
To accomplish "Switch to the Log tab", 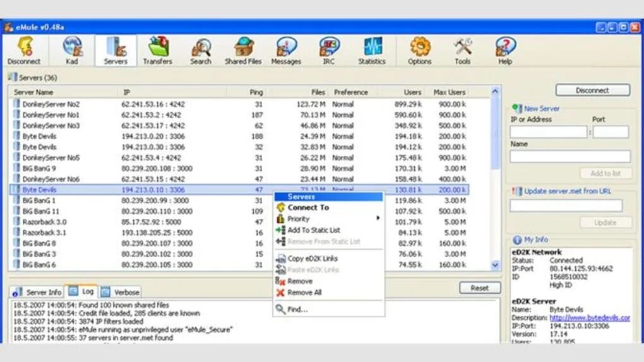I will pyautogui.click(x=81, y=291).
